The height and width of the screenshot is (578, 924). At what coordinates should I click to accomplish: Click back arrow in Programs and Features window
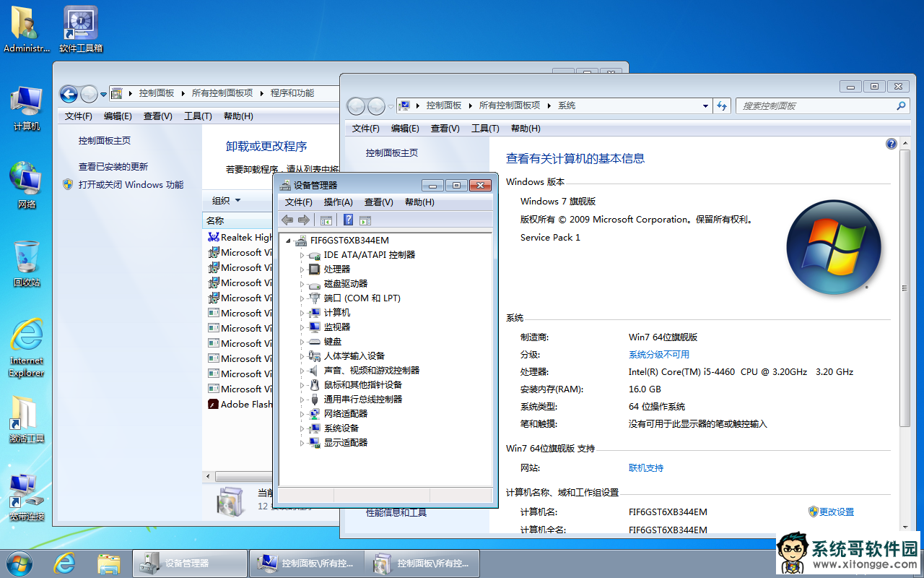(x=69, y=93)
